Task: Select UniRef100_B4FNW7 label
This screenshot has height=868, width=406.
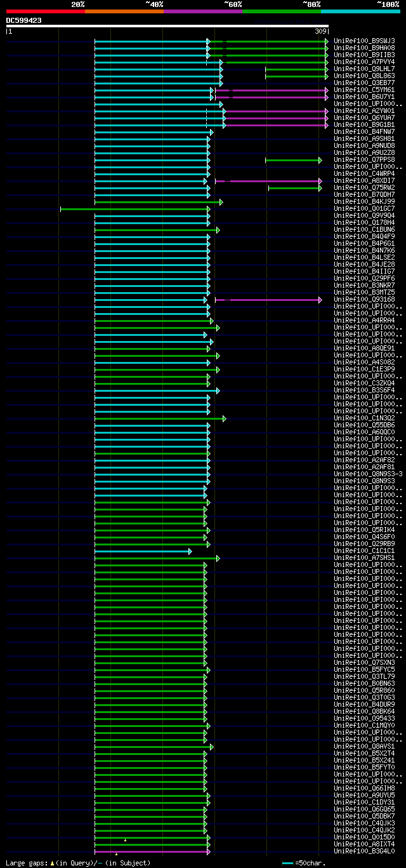Action: [364, 131]
